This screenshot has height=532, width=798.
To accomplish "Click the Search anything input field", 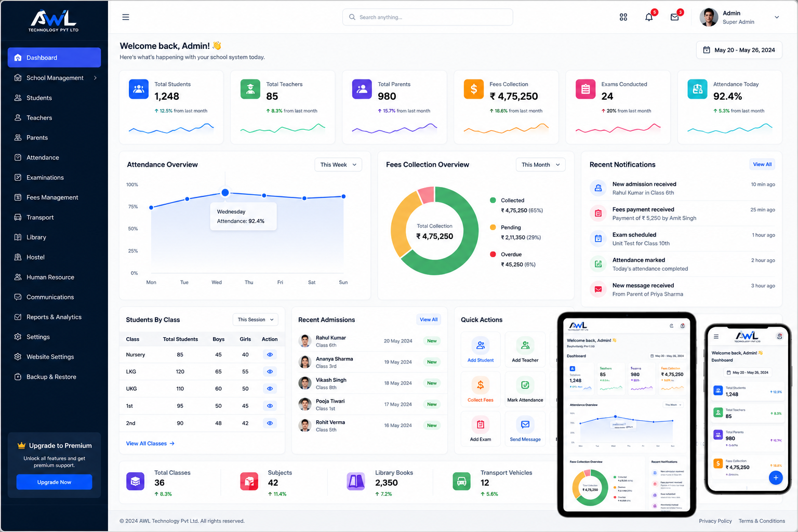I will tap(428, 17).
